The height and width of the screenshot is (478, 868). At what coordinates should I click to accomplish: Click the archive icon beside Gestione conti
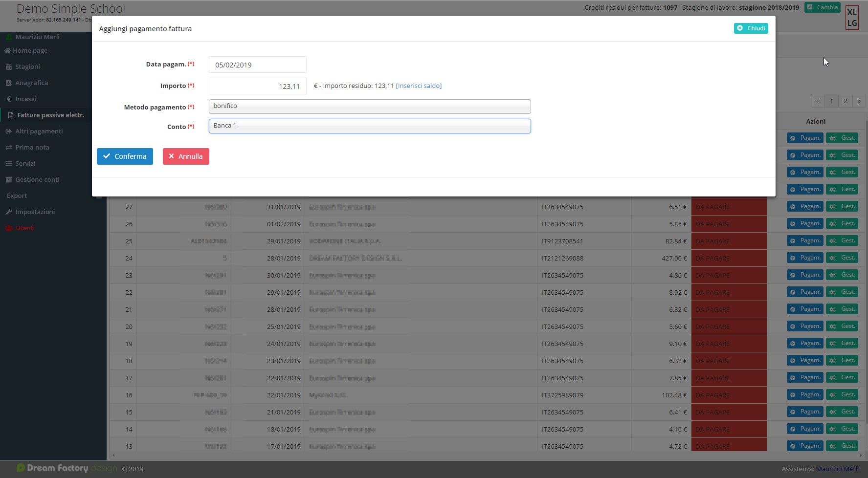pyautogui.click(x=8, y=179)
